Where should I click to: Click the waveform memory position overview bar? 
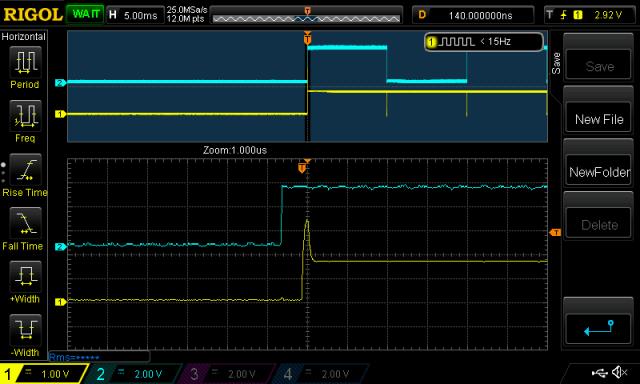coord(306,17)
